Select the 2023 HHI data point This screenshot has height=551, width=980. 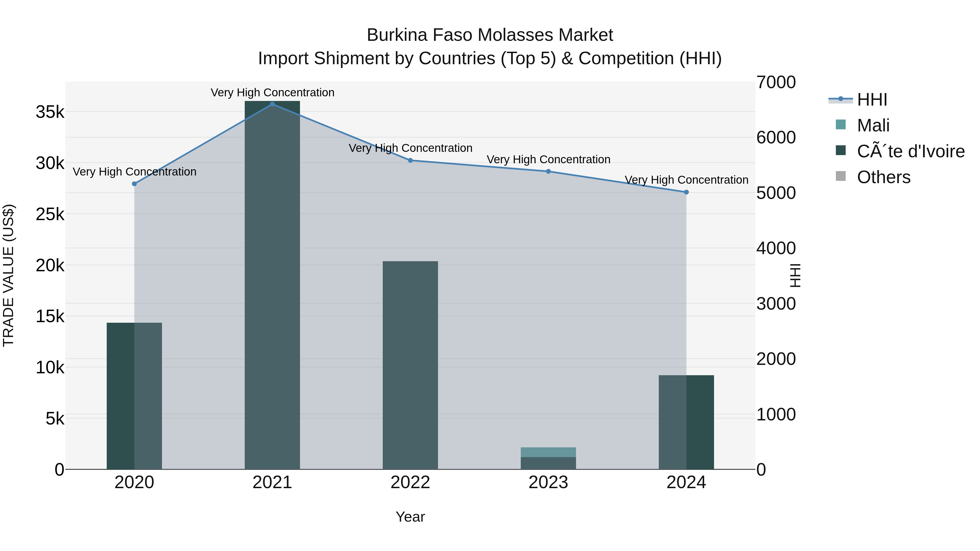pos(548,171)
